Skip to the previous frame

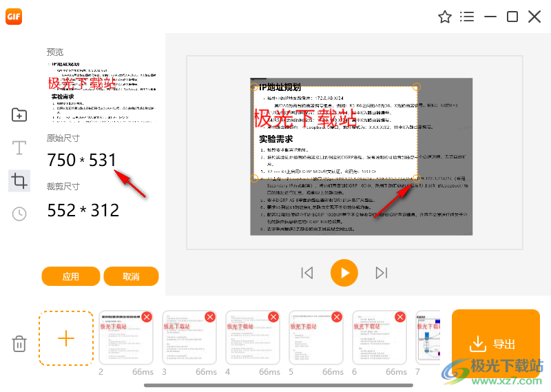pyautogui.click(x=307, y=273)
